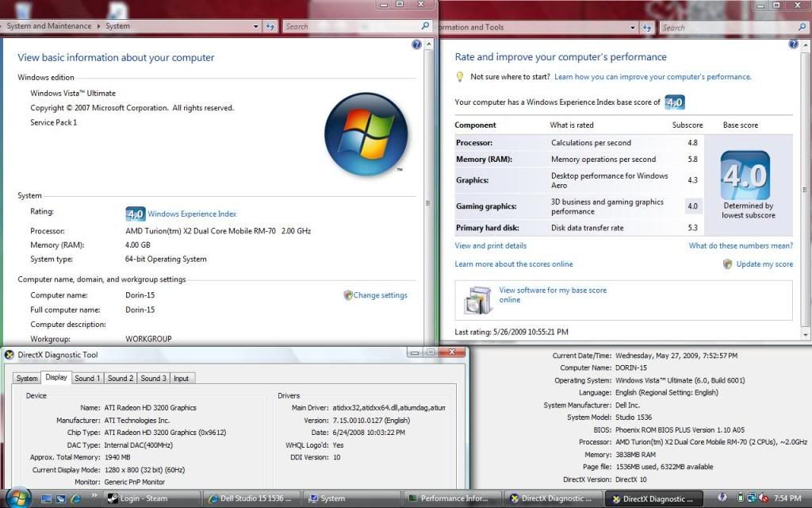Refresh the Performance Information address bar

647,28
